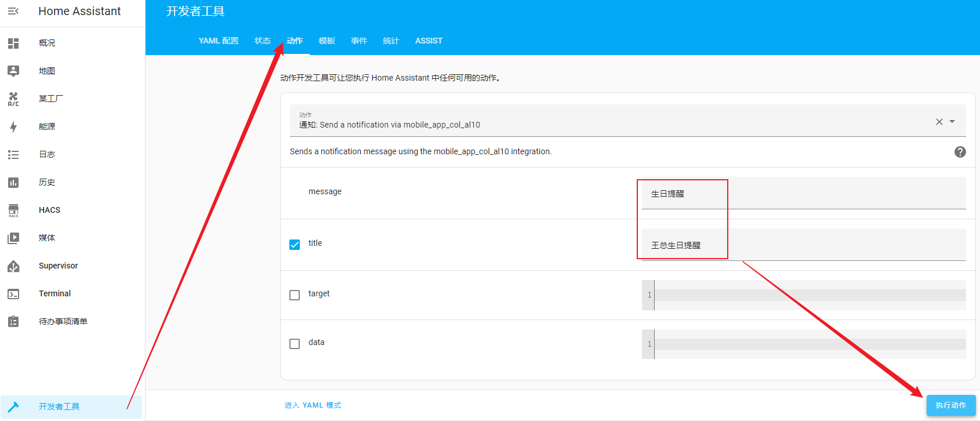Switch to the 模板 tab
Viewport: 980px width, 421px height.
pyautogui.click(x=327, y=41)
